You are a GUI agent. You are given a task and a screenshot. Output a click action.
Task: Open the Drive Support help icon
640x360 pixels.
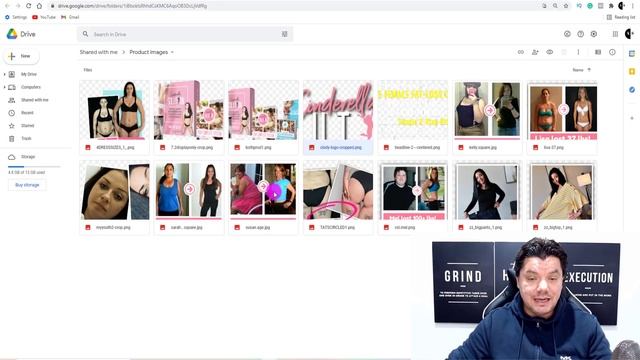580,34
